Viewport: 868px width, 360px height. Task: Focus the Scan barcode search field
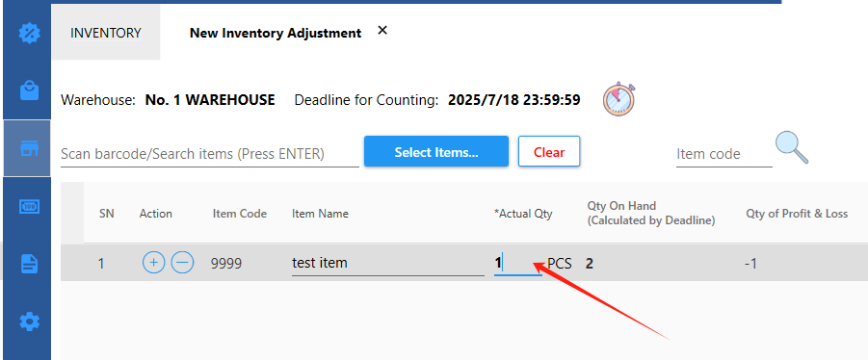[210, 154]
